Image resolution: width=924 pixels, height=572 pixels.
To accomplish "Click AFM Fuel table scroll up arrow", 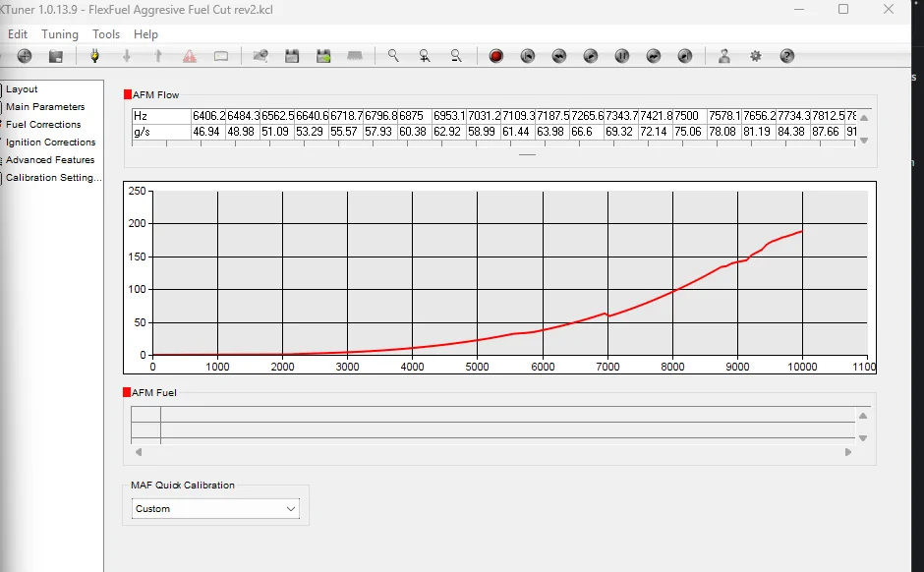I will click(x=863, y=416).
